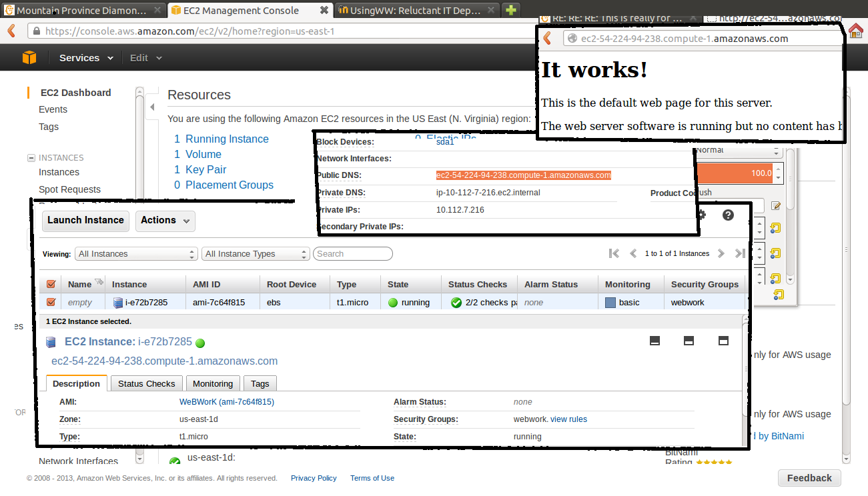Open Instances in the sidebar
The width and height of the screenshot is (868, 496).
[x=59, y=172]
